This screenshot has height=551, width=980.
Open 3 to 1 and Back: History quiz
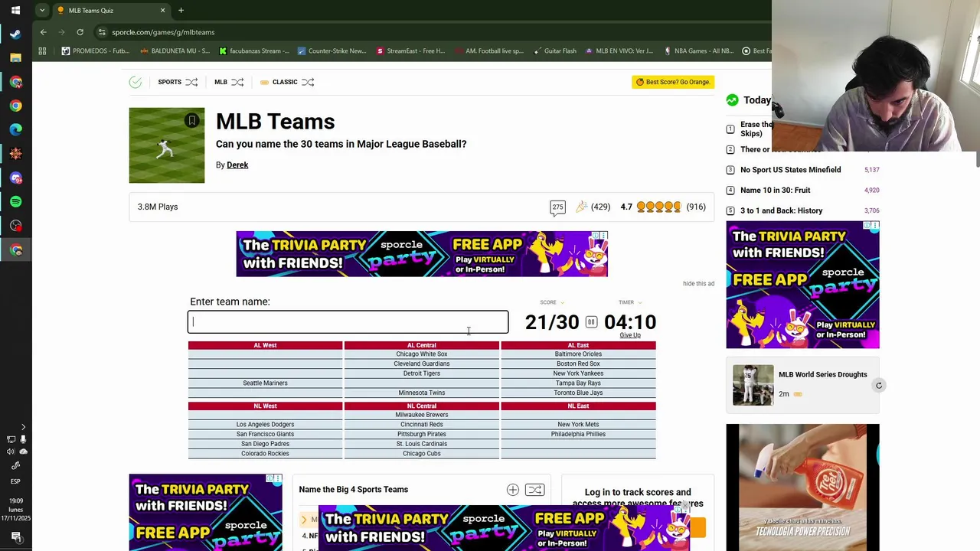point(781,210)
